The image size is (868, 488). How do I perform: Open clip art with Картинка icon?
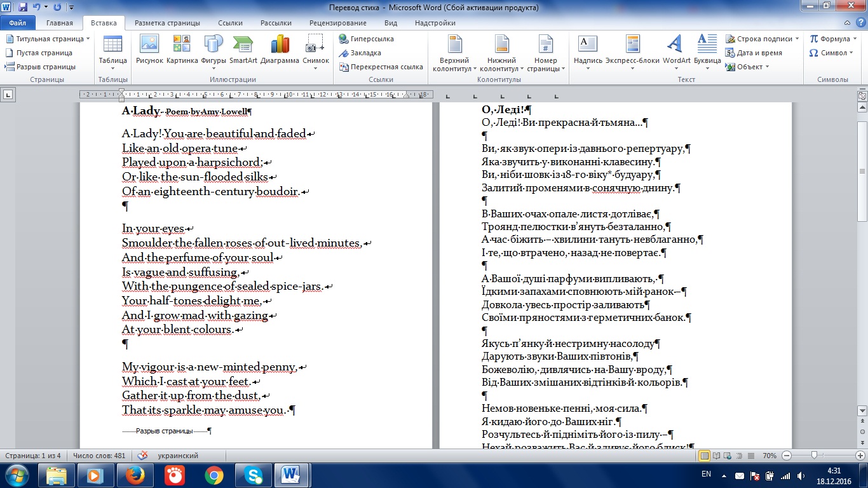tap(182, 50)
